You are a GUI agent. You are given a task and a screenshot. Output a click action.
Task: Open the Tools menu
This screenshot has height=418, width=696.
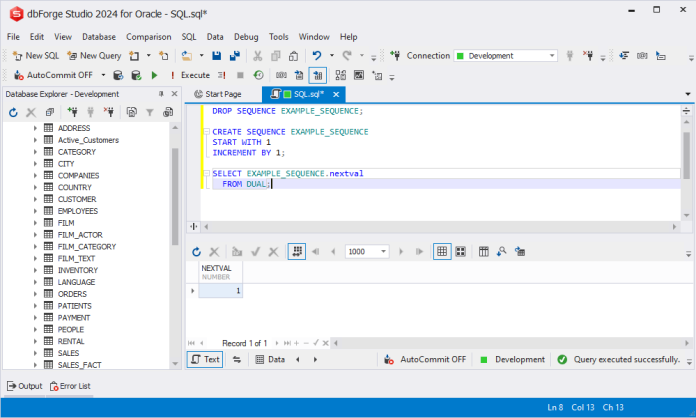[278, 37]
